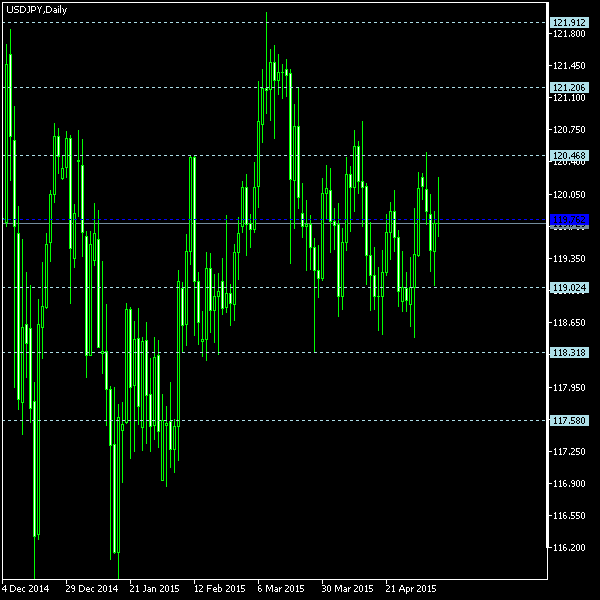Click the 120.050 price axis value
The height and width of the screenshot is (600, 600).
tap(569, 195)
